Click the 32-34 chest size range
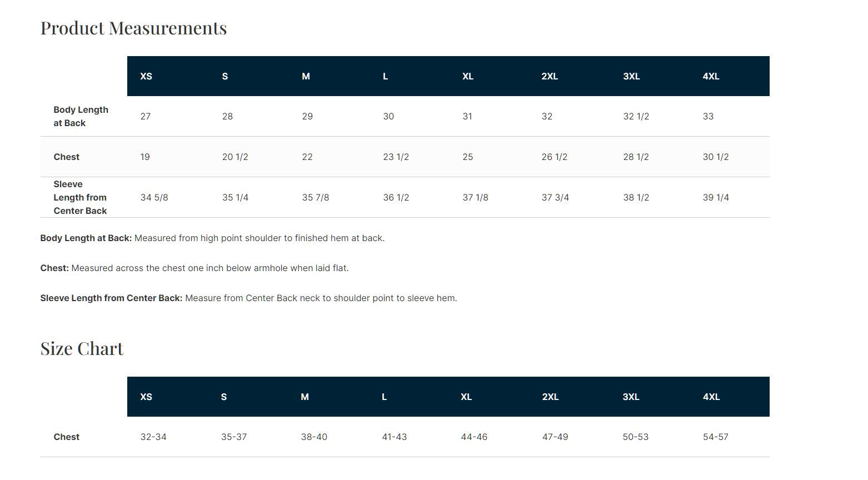Image resolution: width=868 pixels, height=480 pixels. [153, 437]
